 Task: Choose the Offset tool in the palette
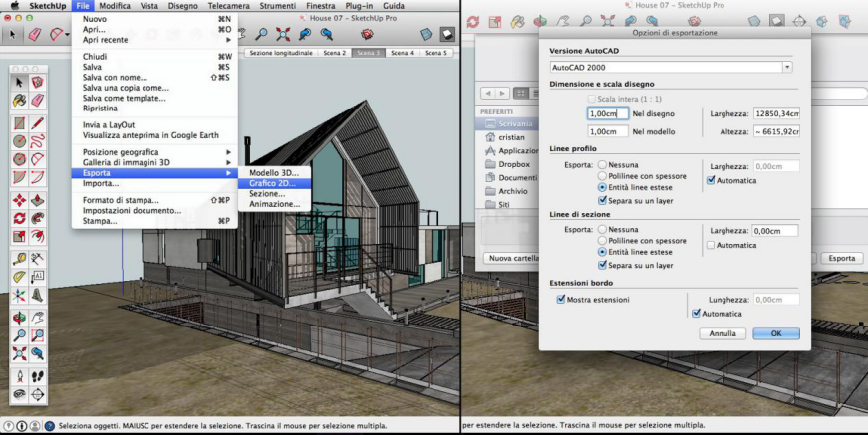37,236
